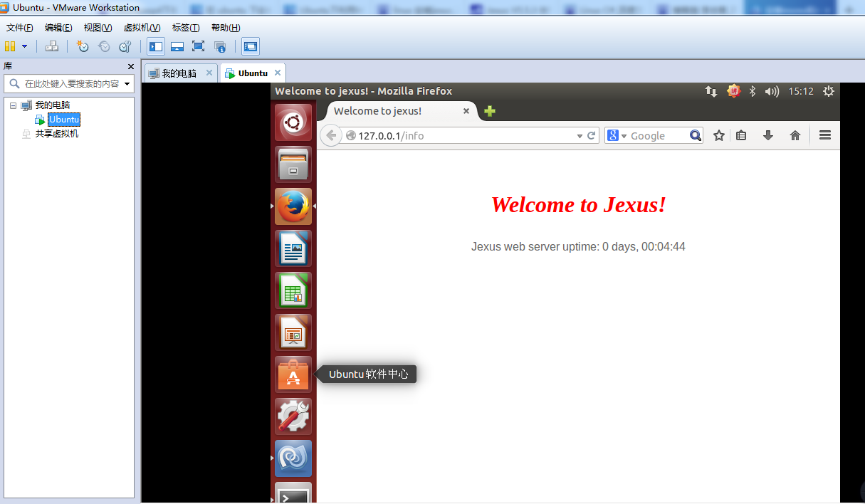Screen dimensions: 865x504
Task: Open the power options dropdown arrow
Action: tap(24, 46)
